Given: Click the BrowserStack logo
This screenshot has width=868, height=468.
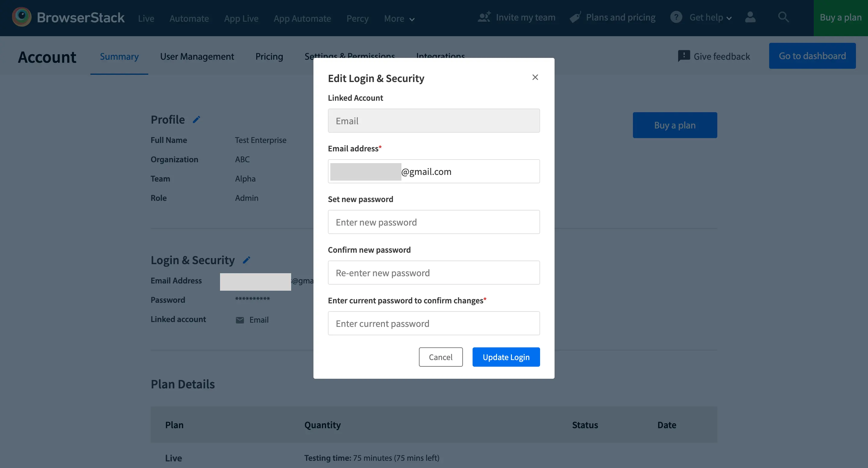Looking at the screenshot, I should coord(68,17).
